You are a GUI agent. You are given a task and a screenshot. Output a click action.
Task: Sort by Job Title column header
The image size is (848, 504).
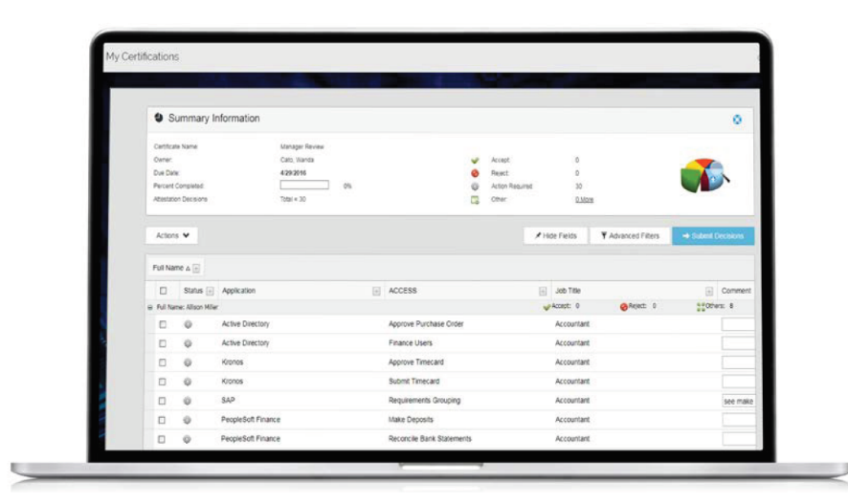568,291
